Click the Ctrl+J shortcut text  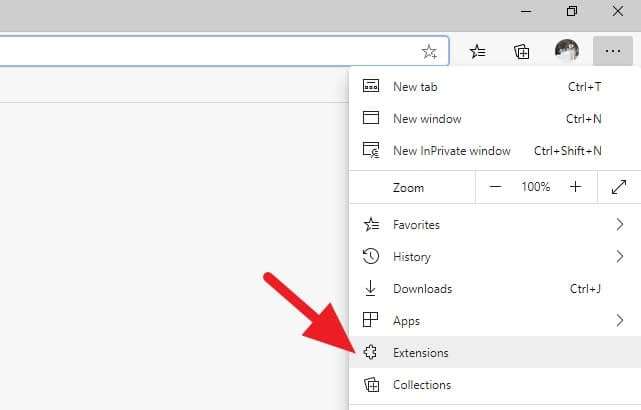(585, 289)
